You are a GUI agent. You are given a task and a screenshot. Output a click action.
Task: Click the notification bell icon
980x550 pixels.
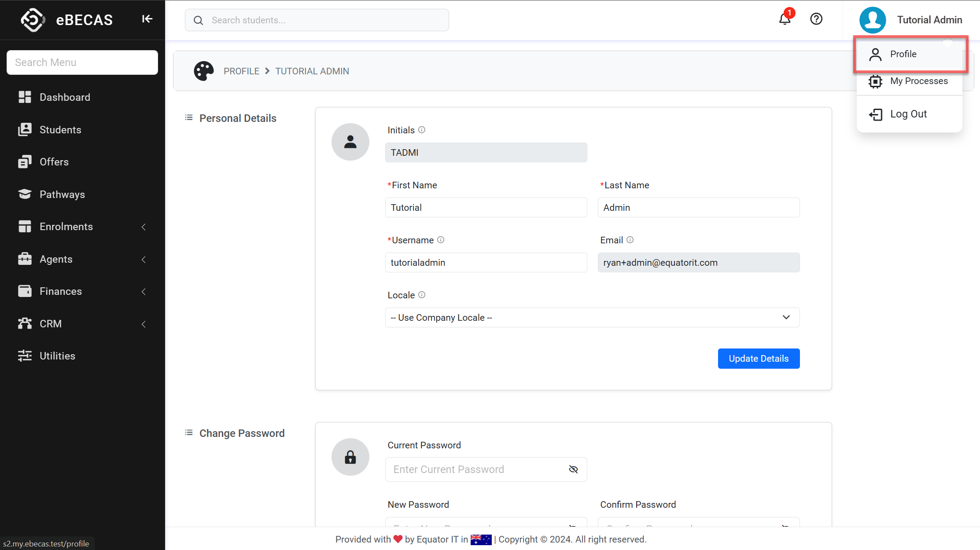pos(785,19)
